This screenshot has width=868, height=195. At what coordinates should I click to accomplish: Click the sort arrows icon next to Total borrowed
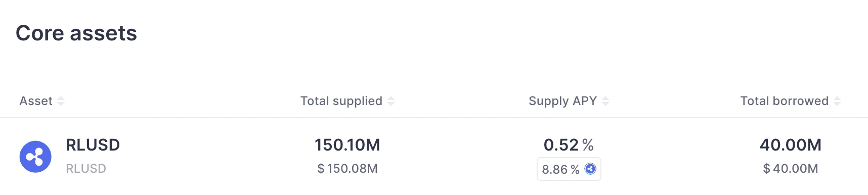(837, 101)
